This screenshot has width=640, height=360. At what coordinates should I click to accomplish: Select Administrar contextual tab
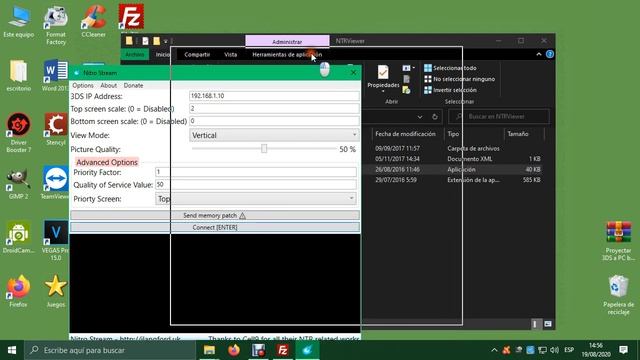pyautogui.click(x=287, y=41)
